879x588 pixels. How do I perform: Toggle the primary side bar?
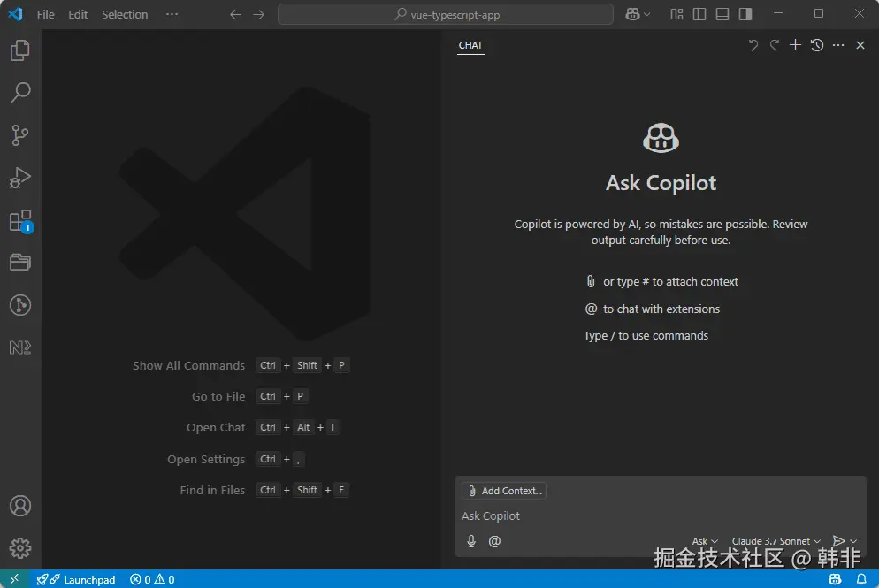point(699,14)
